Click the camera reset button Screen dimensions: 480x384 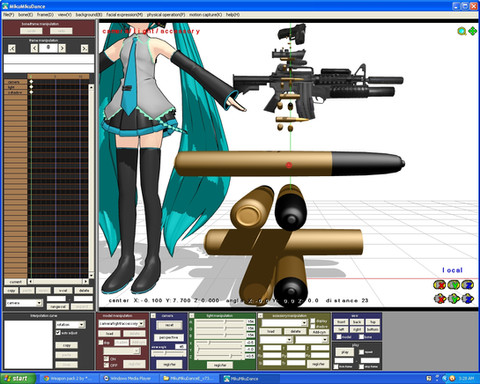[x=169, y=325]
